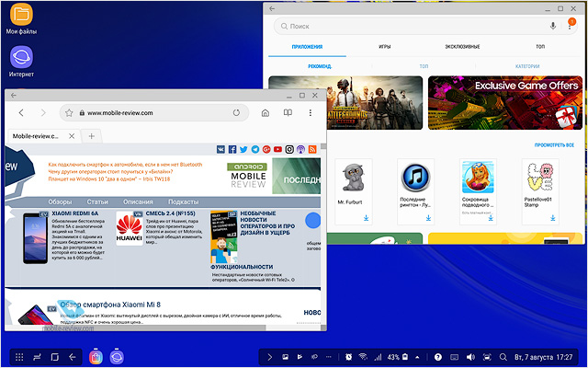This screenshot has height=368, width=588.
Task: Open the Описания site menu
Action: (x=138, y=202)
